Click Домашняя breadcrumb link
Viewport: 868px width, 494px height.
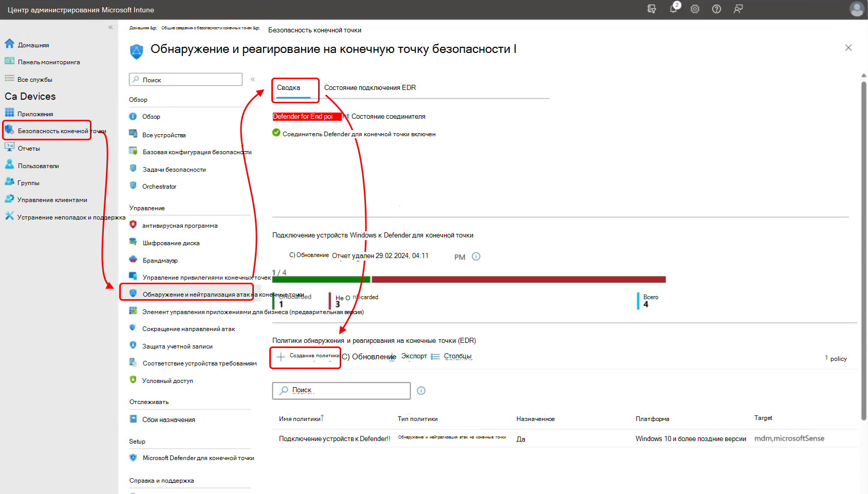(143, 28)
